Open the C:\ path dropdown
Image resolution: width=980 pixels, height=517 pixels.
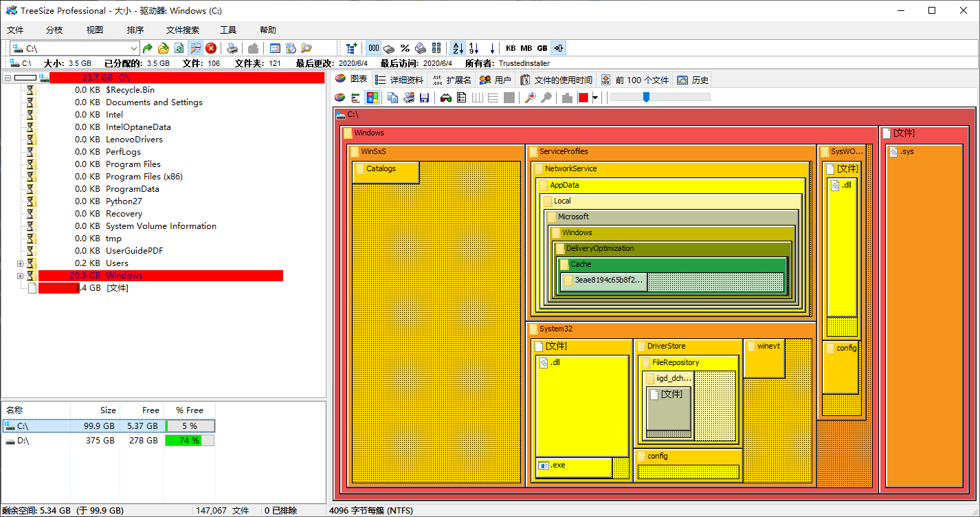click(x=134, y=48)
